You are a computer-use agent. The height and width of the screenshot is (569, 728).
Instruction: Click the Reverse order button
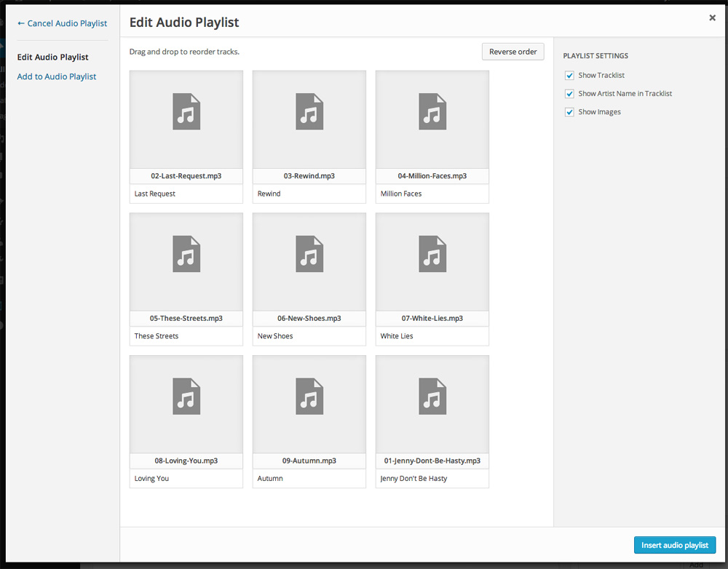point(513,52)
